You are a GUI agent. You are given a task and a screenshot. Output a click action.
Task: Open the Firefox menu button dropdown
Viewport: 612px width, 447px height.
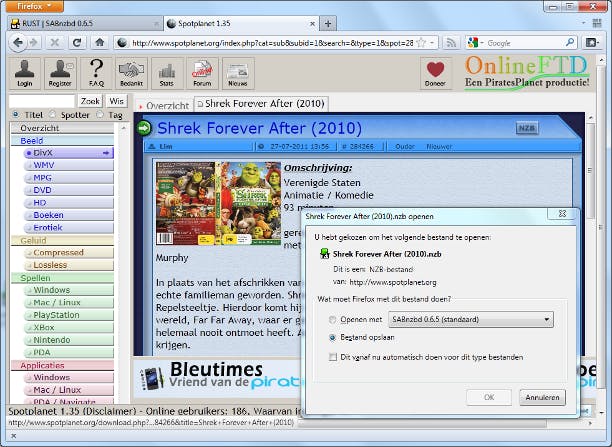click(34, 6)
